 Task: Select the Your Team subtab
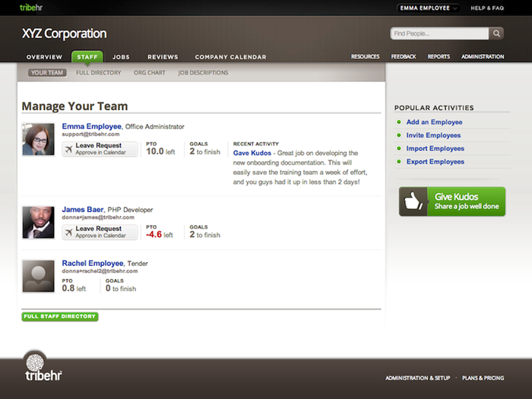point(47,73)
